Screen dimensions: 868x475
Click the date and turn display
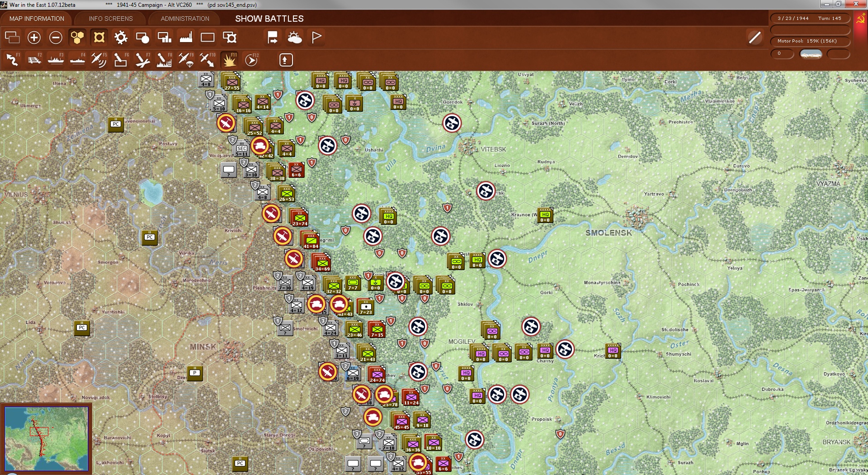(x=810, y=18)
